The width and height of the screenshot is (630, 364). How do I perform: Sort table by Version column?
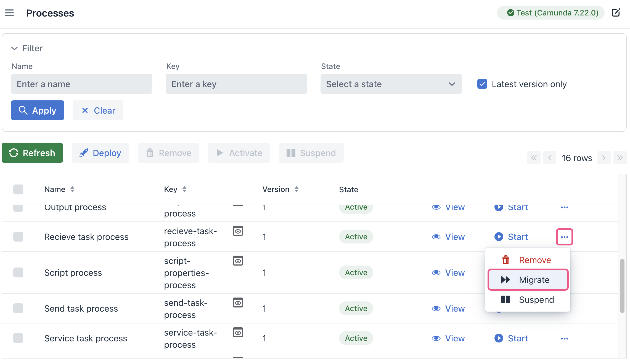[297, 189]
